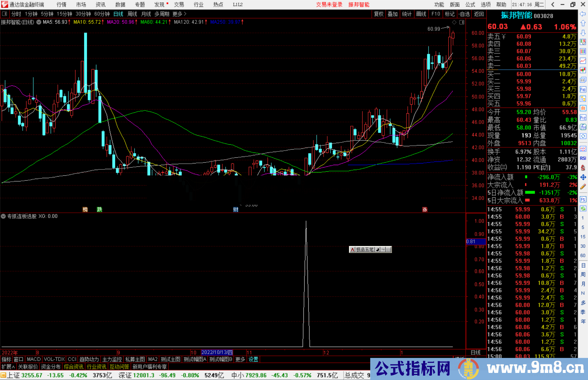Click the 交易未登录 login link
Image resolution: width=588 pixels, height=380 pixels.
329,5
